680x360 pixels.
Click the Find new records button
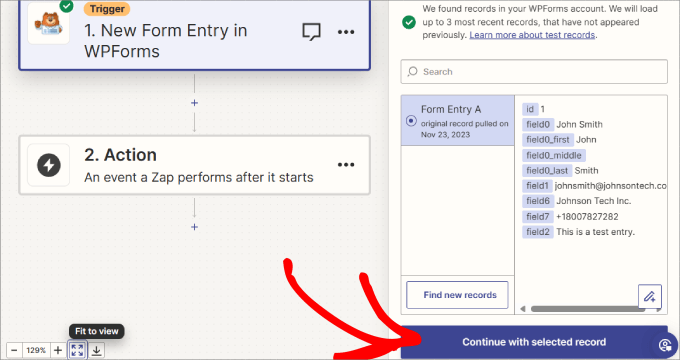click(457, 295)
